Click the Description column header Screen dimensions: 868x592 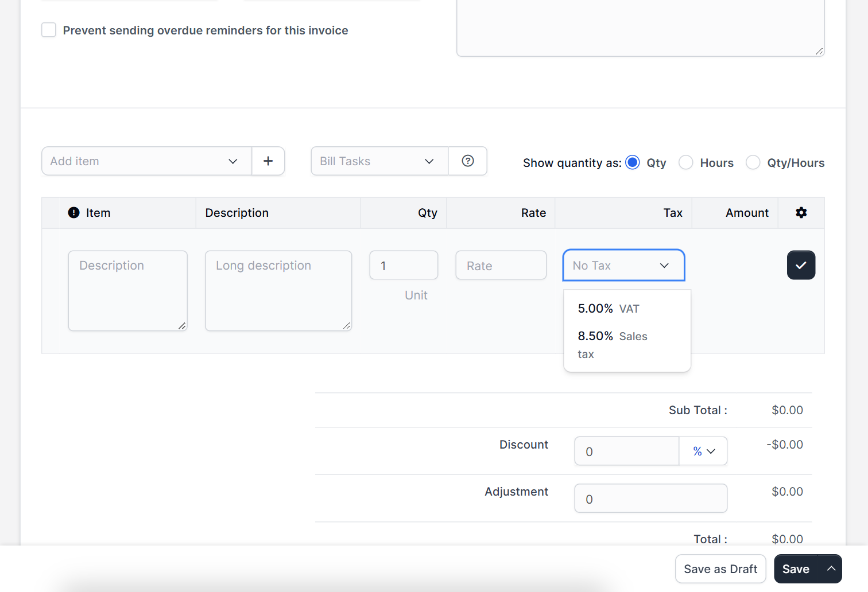[x=237, y=213]
